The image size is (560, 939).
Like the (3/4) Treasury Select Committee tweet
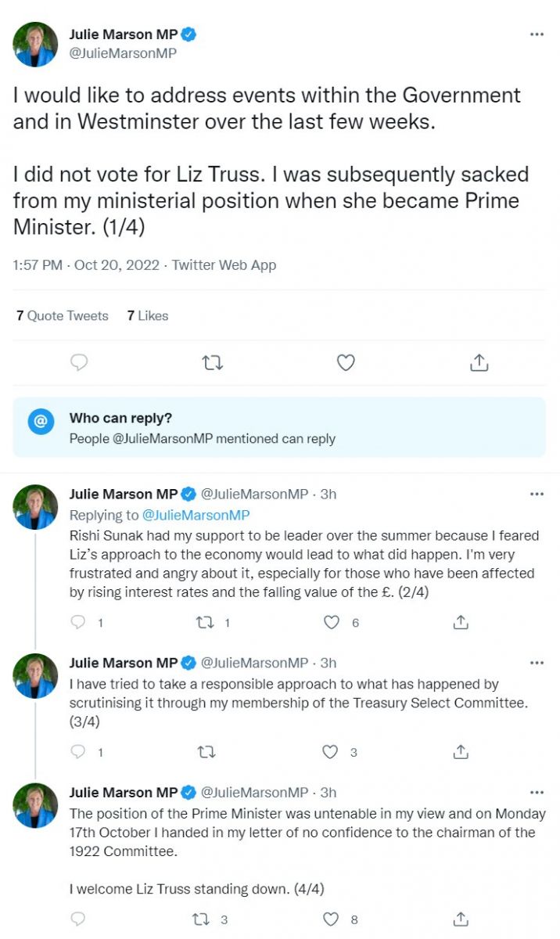tap(332, 752)
